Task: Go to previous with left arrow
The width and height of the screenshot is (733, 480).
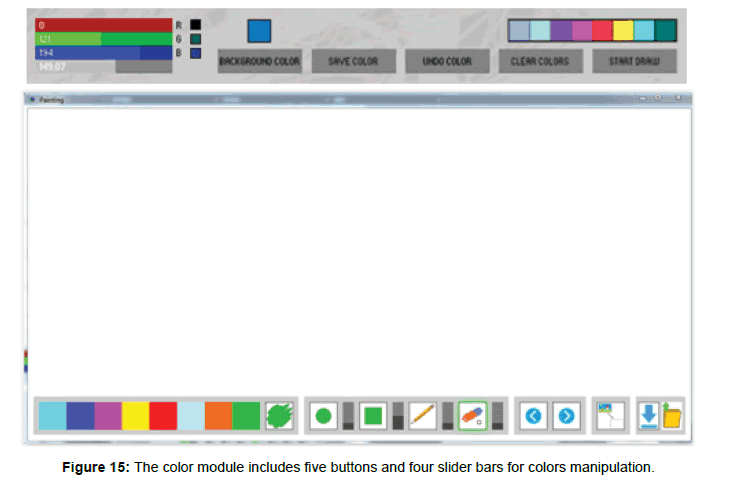Action: (534, 415)
